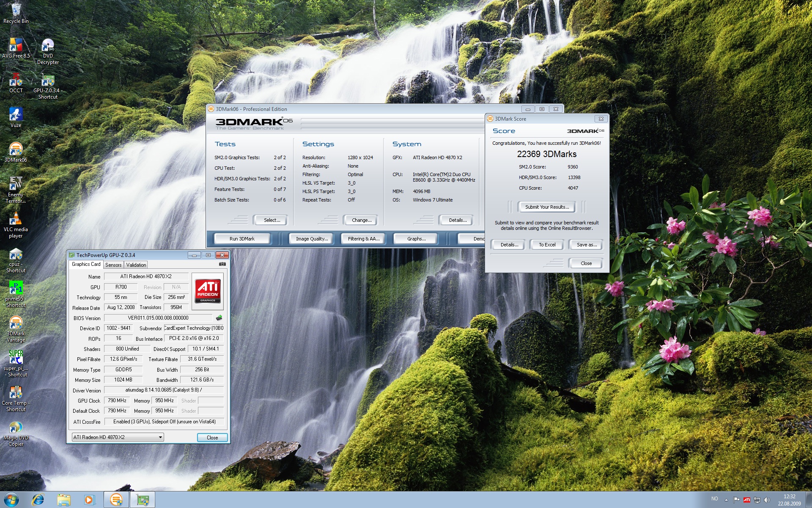This screenshot has width=812, height=508.
Task: Click the Close button in GPU-Z
Action: 212,438
